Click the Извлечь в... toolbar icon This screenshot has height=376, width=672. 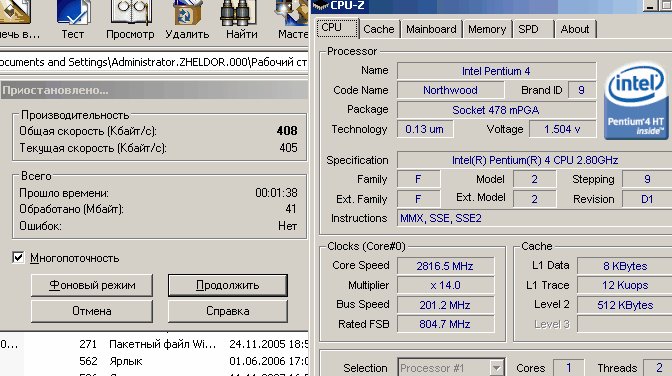pos(19,20)
